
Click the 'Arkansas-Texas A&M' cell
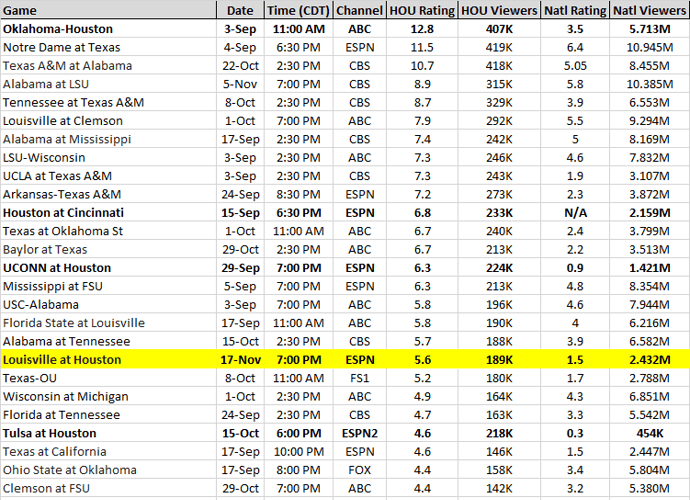point(108,194)
